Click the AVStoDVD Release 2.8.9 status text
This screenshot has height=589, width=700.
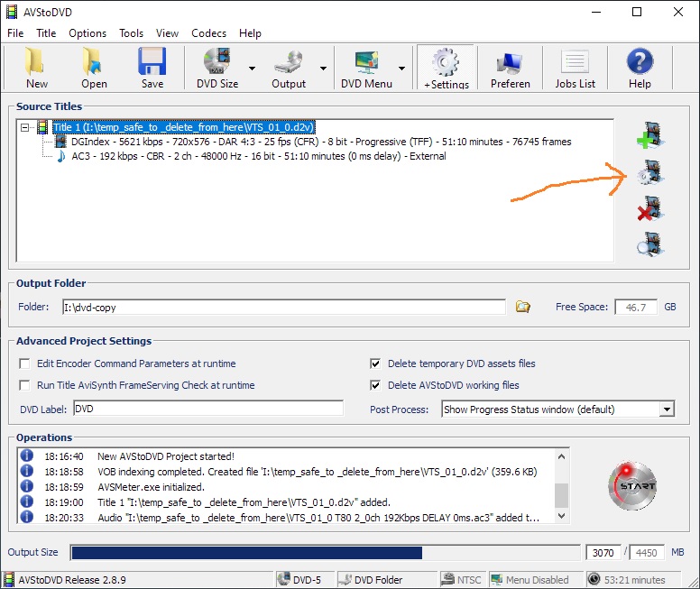click(72, 580)
